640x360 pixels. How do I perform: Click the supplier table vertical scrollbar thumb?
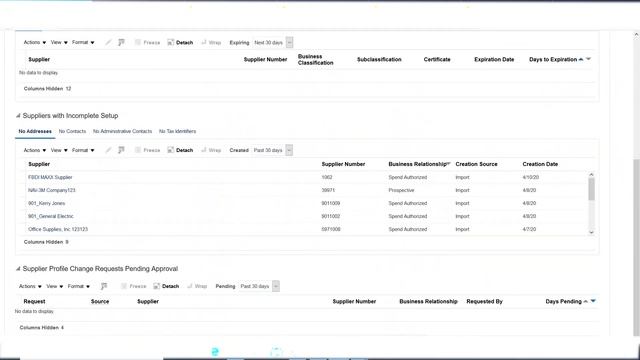(x=591, y=189)
